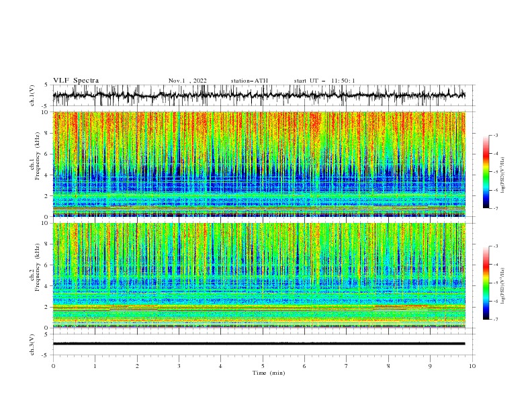Click the "-7" tick on ch.1 color bar
The width and height of the screenshot is (532, 411).
pos(496,209)
